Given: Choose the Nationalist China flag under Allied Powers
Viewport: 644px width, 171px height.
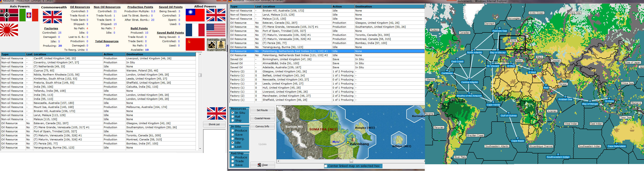Looking at the screenshot, I should (195, 15).
